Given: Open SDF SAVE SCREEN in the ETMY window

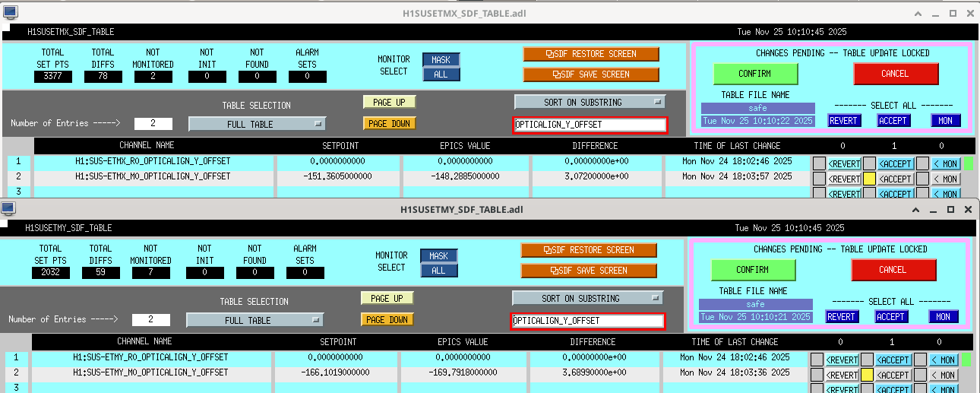Looking at the screenshot, I should point(589,271).
